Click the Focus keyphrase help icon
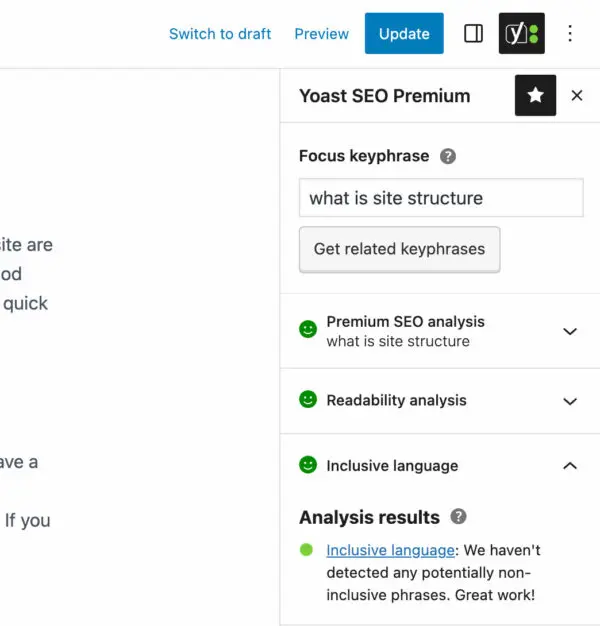The height and width of the screenshot is (626, 600). 448,156
